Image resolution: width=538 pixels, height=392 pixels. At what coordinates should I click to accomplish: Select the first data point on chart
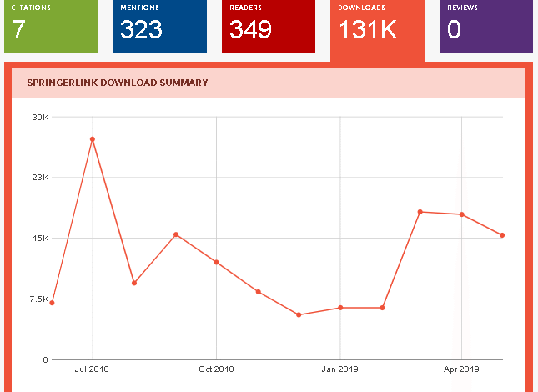coord(52,303)
